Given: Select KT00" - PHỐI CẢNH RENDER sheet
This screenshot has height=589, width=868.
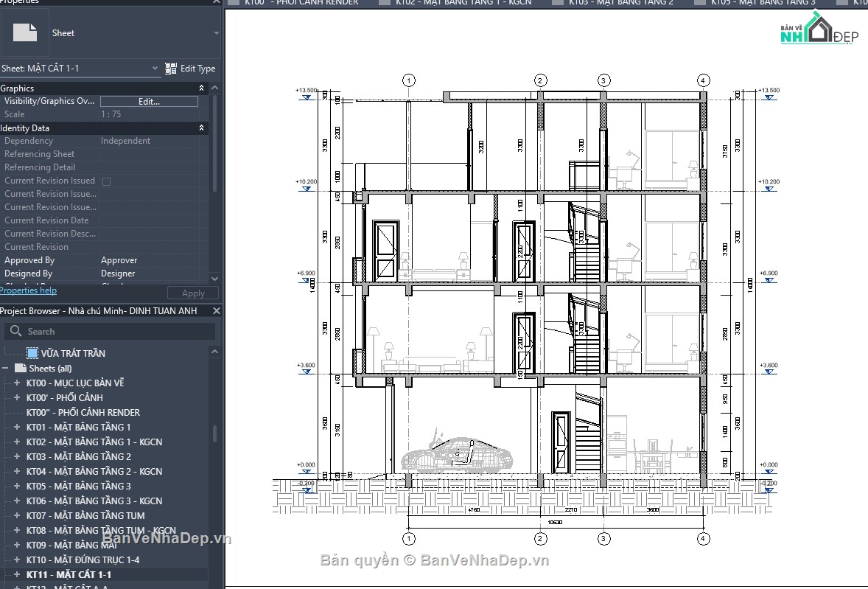Looking at the screenshot, I should (x=83, y=412).
